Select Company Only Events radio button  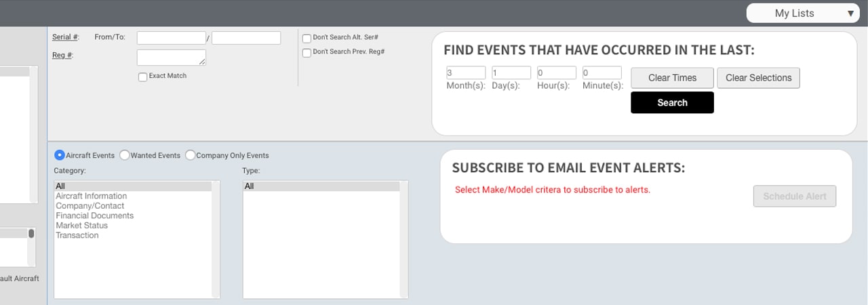(x=191, y=155)
